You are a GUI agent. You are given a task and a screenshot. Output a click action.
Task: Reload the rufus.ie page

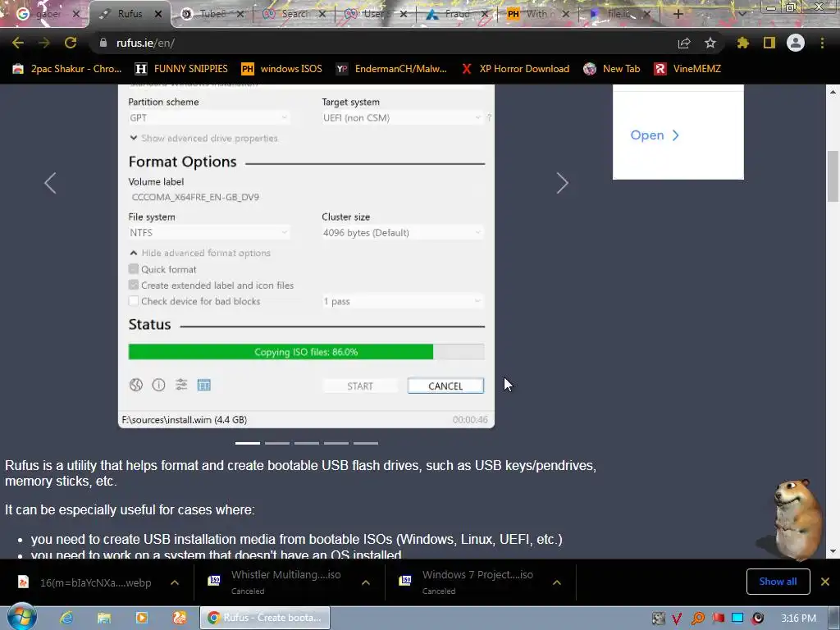71,43
